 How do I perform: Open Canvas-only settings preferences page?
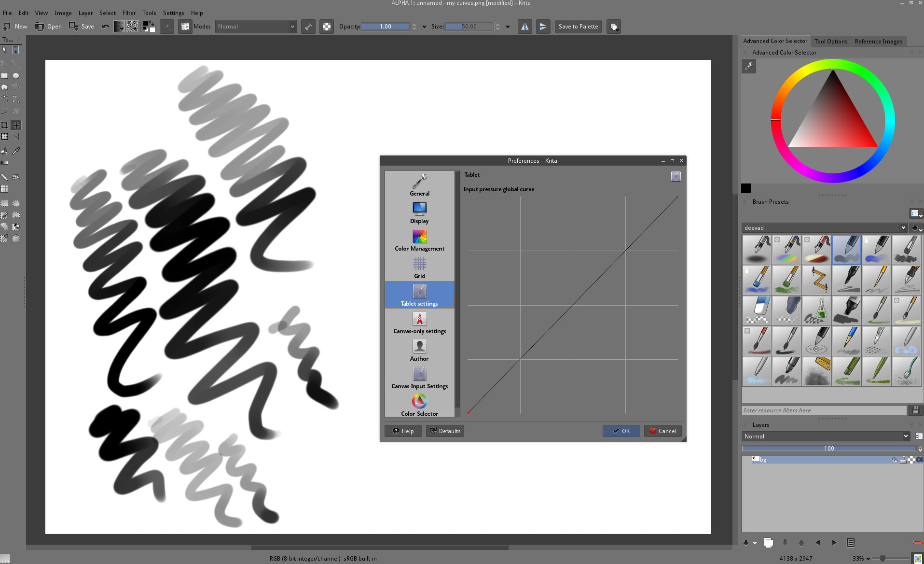[x=419, y=323]
